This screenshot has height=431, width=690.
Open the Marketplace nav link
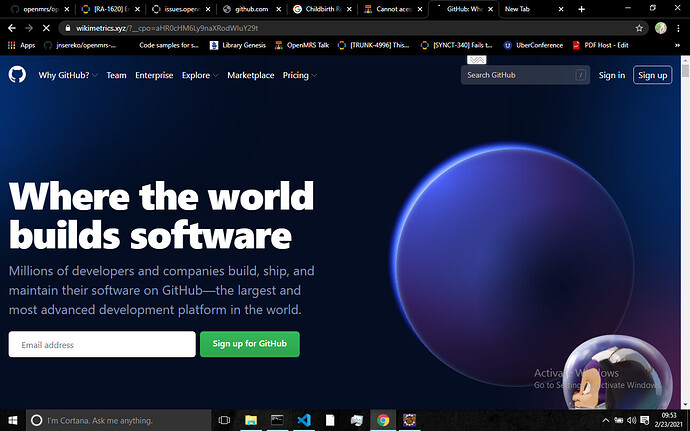coord(250,75)
